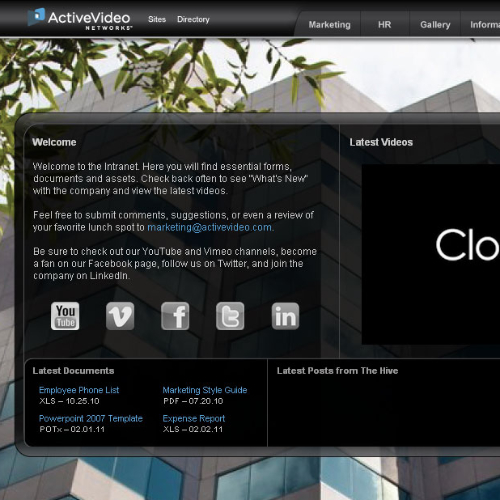Open the LinkedIn icon
This screenshot has height=500, width=500.
pos(285,316)
